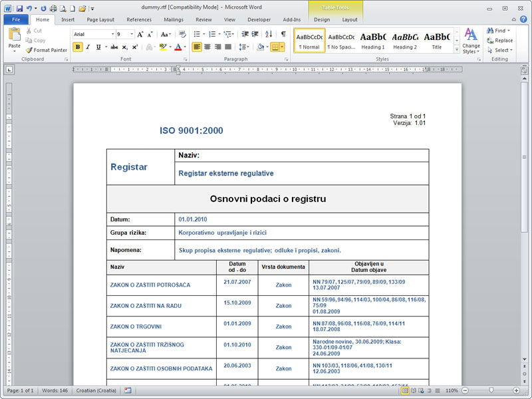Image resolution: width=532 pixels, height=399 pixels.
Task: Open Change Case dropdown
Action: pos(166,35)
